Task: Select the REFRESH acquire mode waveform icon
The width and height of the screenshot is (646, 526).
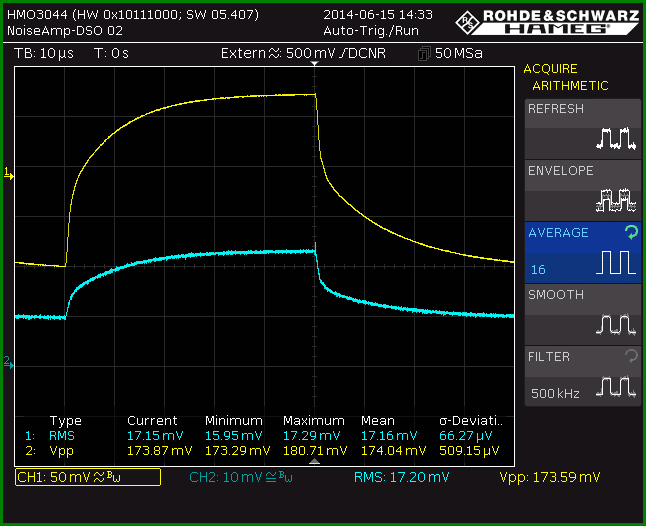Action: (616, 138)
